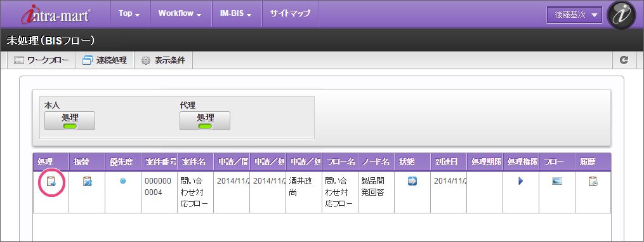Sort by the 処理 column header

51,162
